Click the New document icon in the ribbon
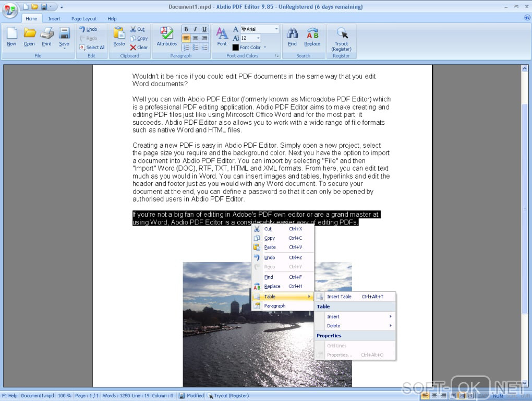 [11, 37]
